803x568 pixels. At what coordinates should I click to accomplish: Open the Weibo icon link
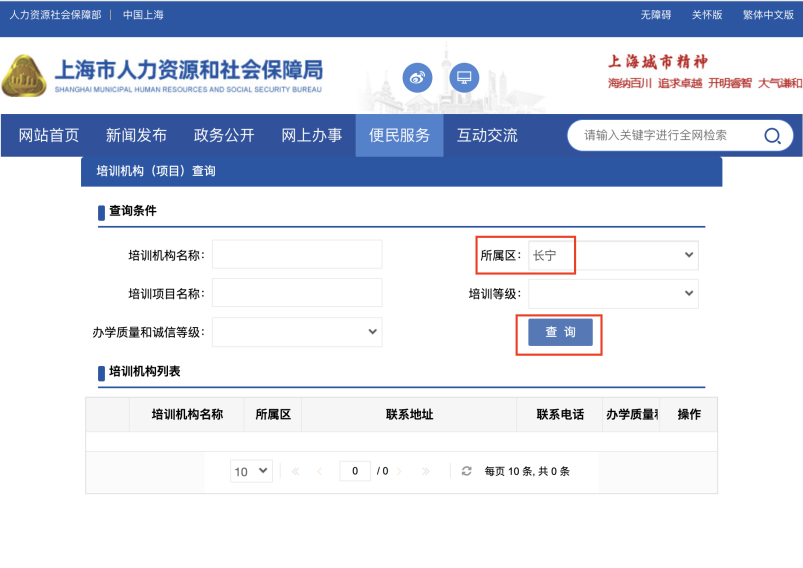point(417,78)
